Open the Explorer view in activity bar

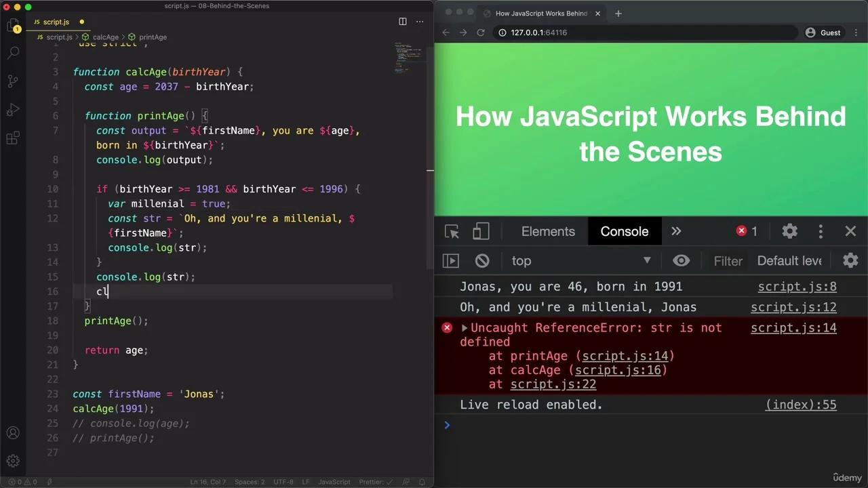pyautogui.click(x=13, y=26)
